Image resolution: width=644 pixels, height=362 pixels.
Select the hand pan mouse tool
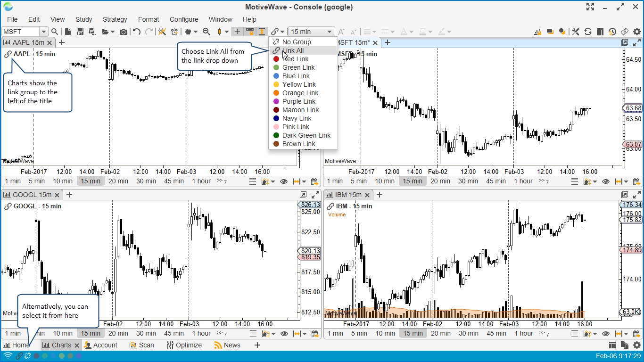point(189,32)
